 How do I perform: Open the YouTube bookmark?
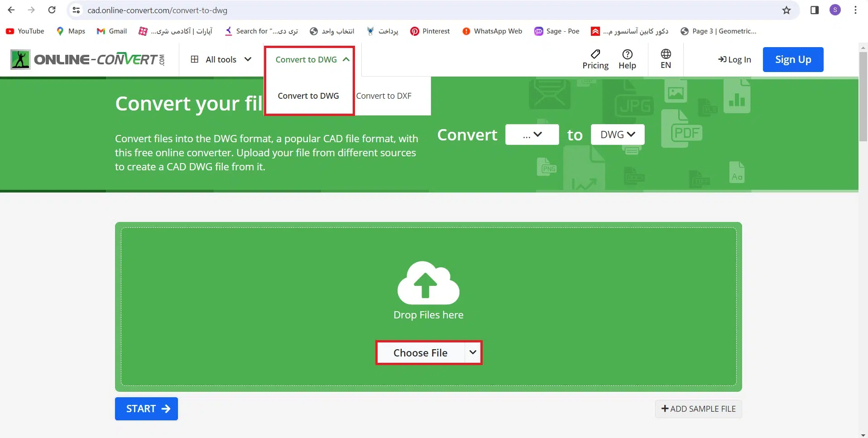[x=25, y=31]
